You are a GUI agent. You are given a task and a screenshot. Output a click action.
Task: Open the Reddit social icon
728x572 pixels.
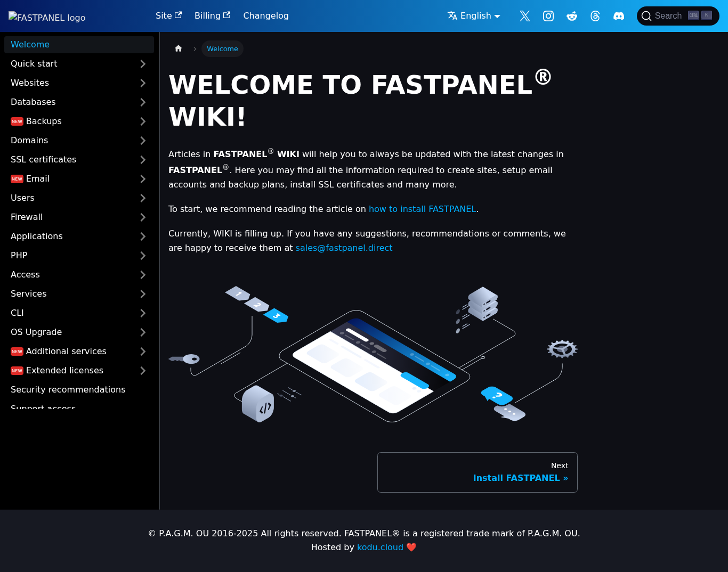pos(572,16)
